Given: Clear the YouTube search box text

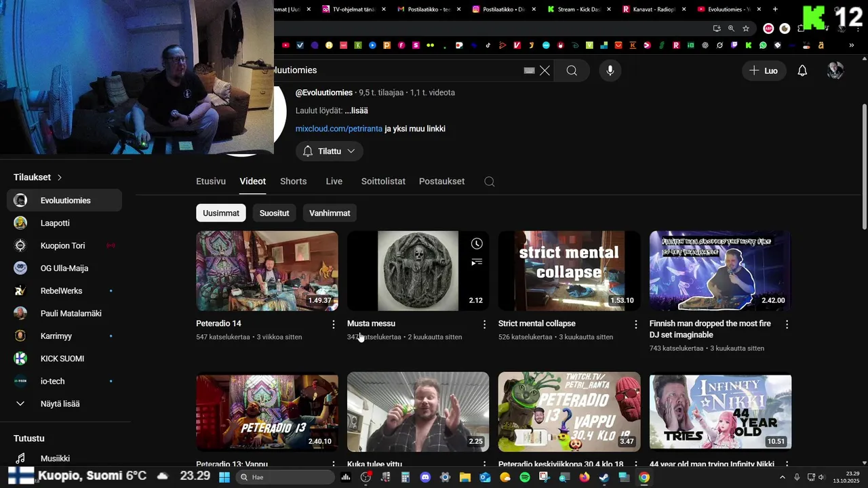Looking at the screenshot, I should coord(545,70).
